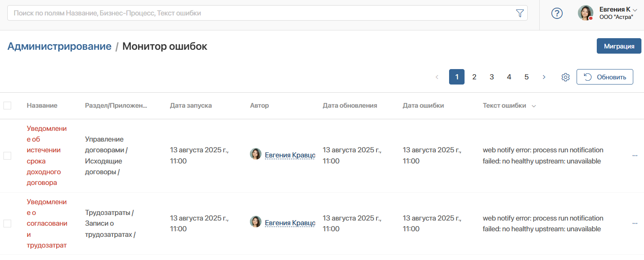
Task: Open table settings gear icon
Action: point(565,77)
